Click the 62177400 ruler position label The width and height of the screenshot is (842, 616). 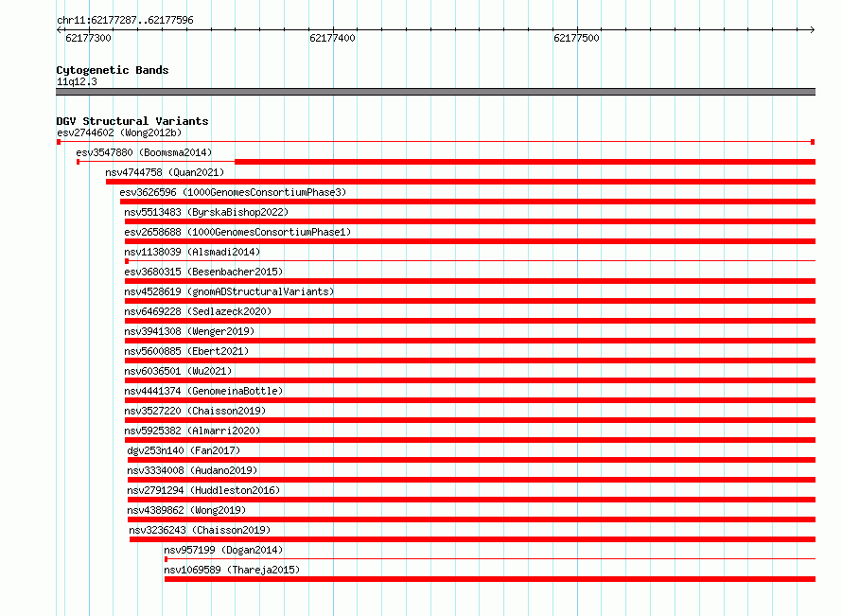pyautogui.click(x=332, y=38)
